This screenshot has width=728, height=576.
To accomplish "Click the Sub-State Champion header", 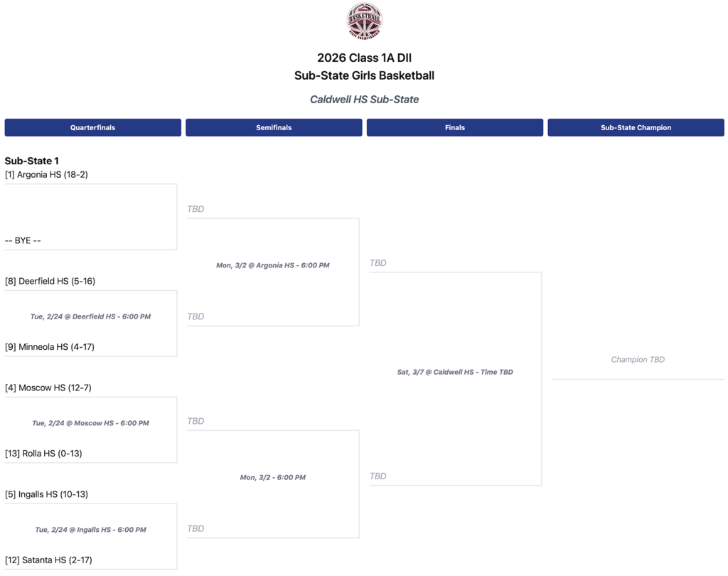I will pyautogui.click(x=636, y=127).
